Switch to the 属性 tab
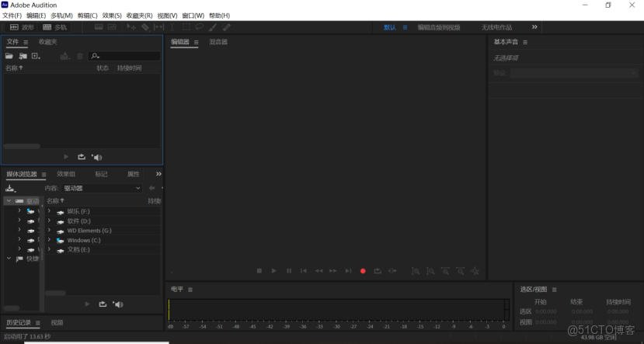The width and height of the screenshot is (644, 344). [x=133, y=174]
